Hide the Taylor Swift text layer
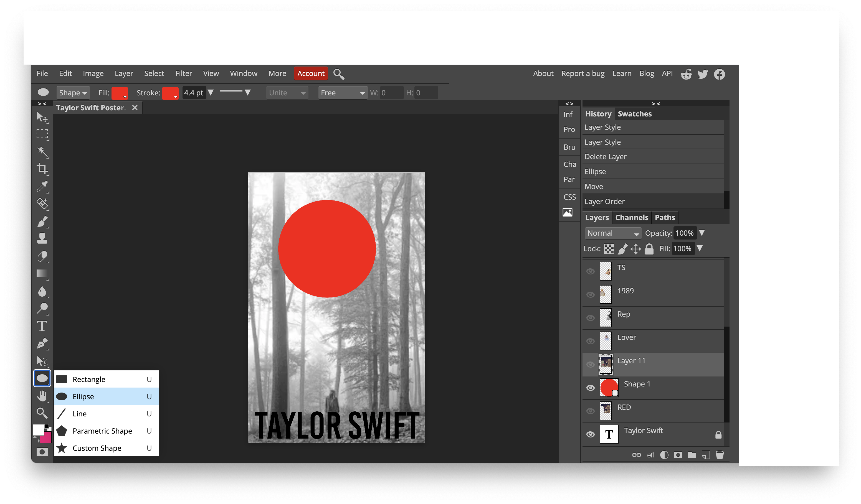The height and width of the screenshot is (504, 861). (590, 434)
